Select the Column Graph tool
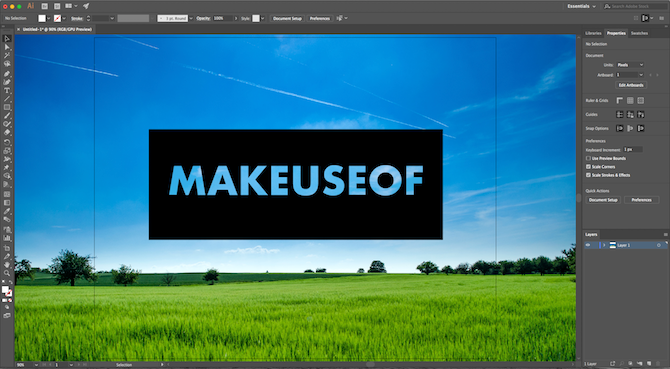The width and height of the screenshot is (670, 369). tap(7, 238)
